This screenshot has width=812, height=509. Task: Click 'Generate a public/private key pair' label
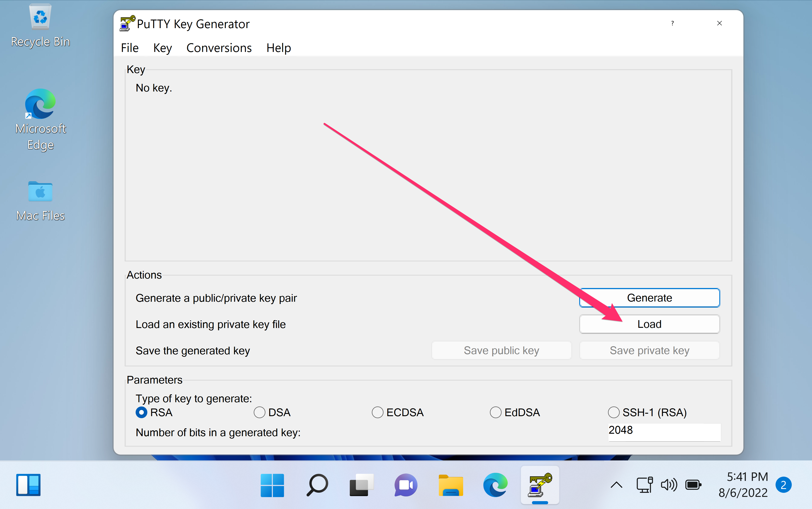click(x=216, y=298)
